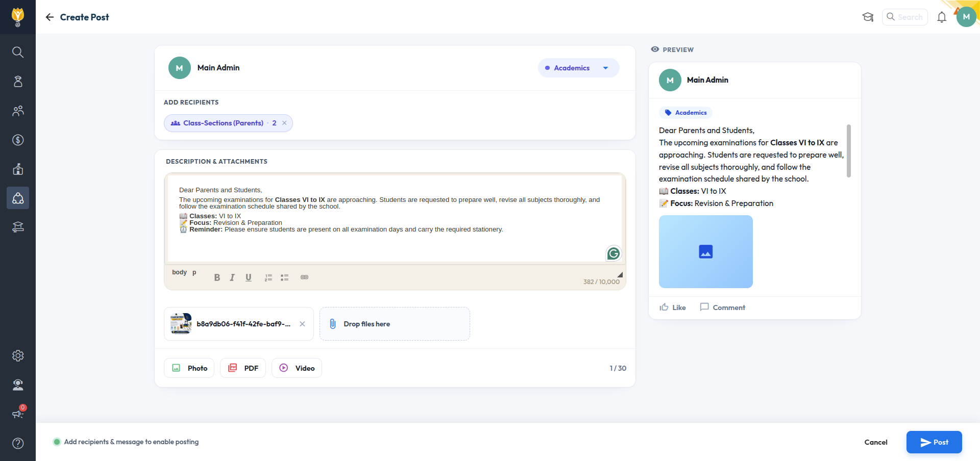Remove the Class-Sections (Parents) recipient chip

[284, 123]
